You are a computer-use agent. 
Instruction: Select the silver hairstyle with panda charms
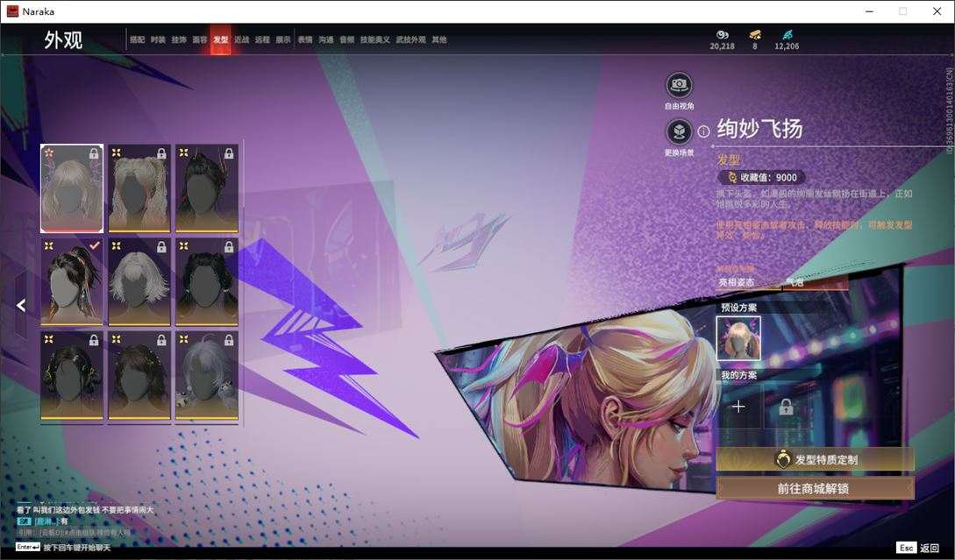click(x=207, y=376)
